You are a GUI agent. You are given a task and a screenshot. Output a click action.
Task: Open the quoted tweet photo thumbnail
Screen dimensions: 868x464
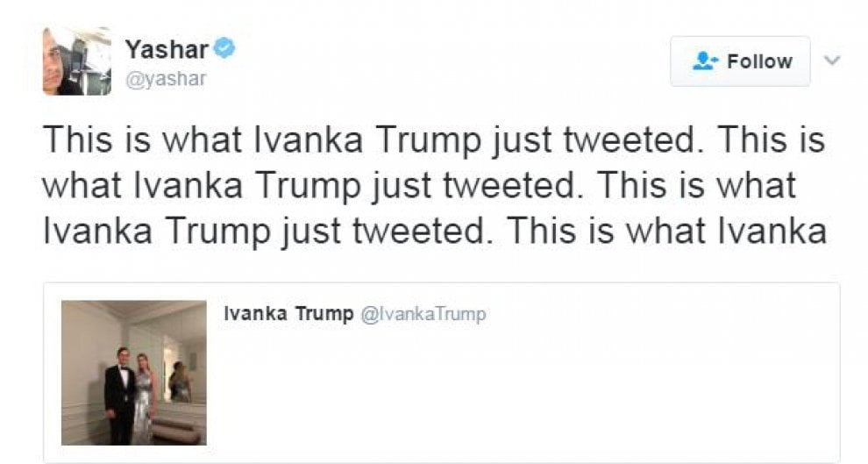[134, 373]
